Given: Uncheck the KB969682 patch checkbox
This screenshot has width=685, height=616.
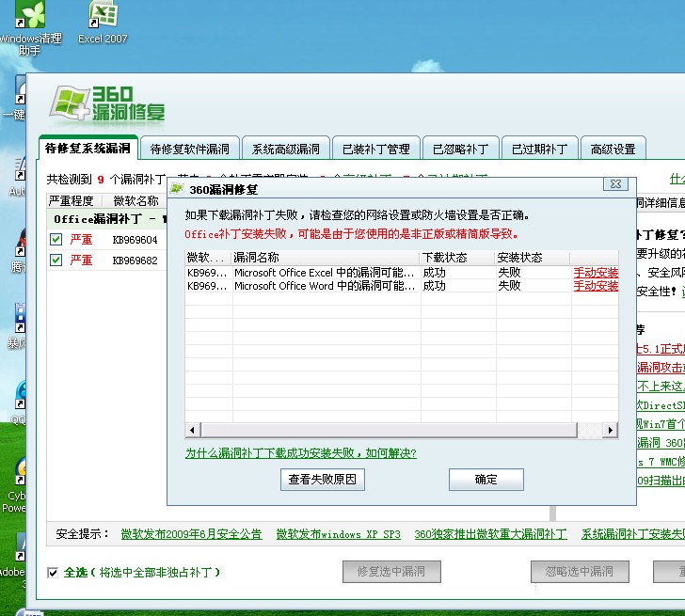Looking at the screenshot, I should pos(56,260).
